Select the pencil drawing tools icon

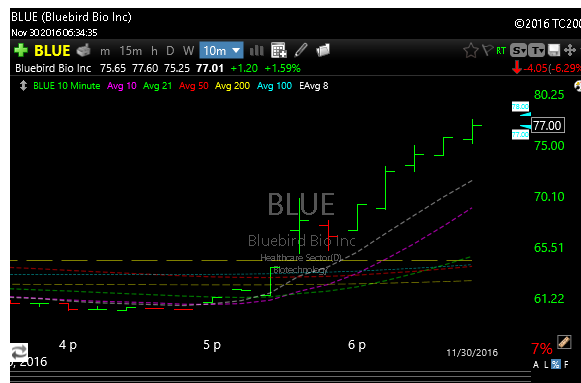click(x=301, y=50)
